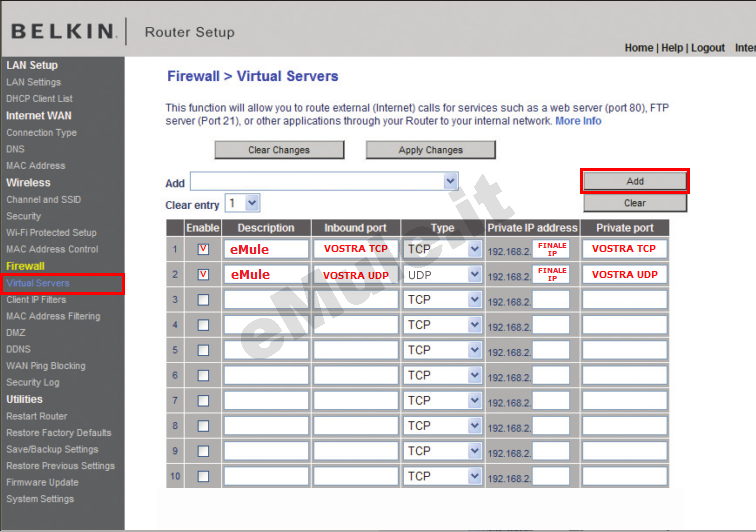756x532 pixels.
Task: Tick the Enable checkbox for entry 8
Action: pos(203,426)
